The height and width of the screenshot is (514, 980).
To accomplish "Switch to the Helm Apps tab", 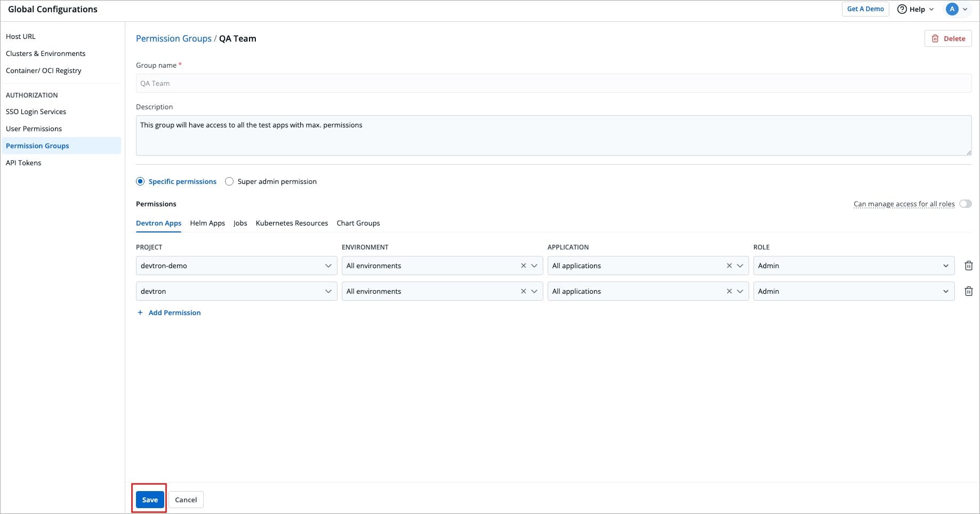I will click(x=207, y=223).
